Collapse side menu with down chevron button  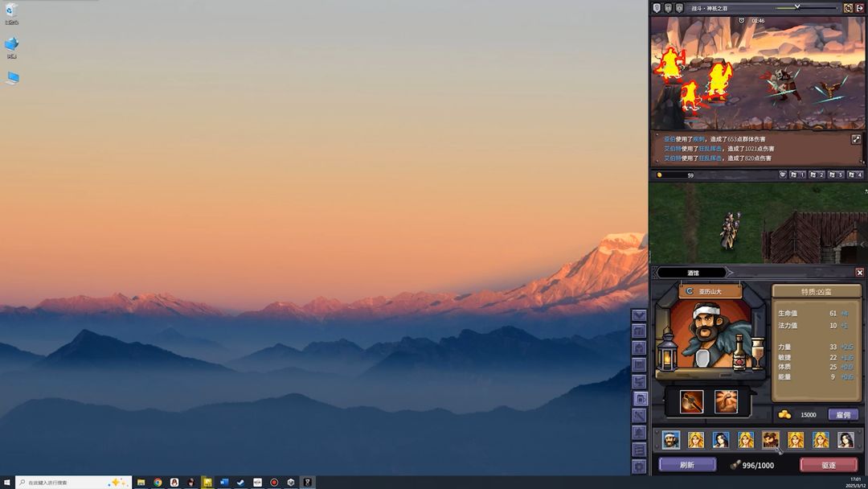[x=639, y=315]
